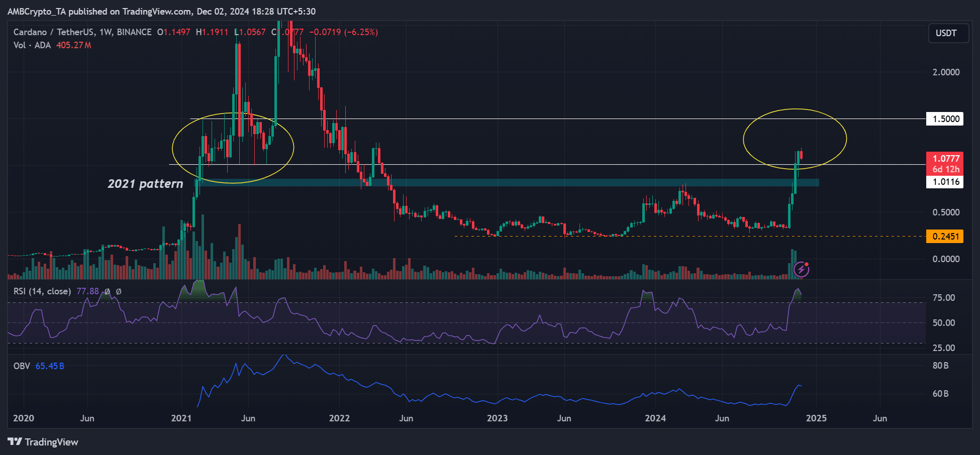Viewport: 980px width, 455px height.
Task: Click the first null symbol beside RSI value
Action: (107, 291)
